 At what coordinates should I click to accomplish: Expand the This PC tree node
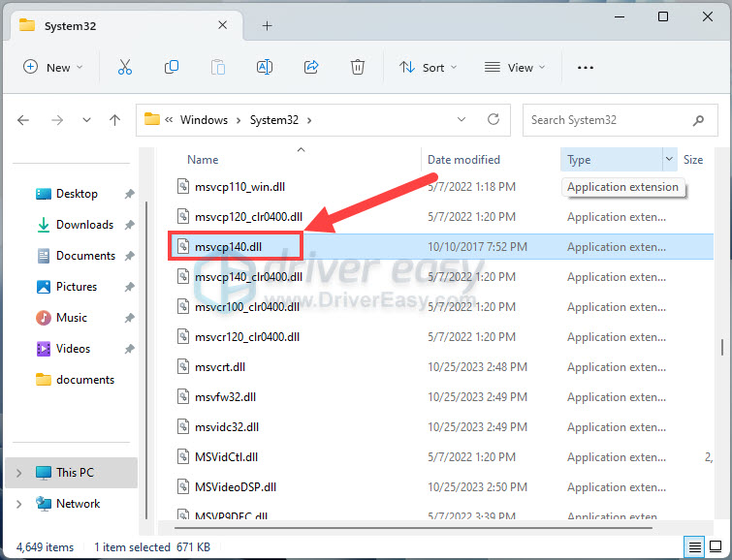18,473
